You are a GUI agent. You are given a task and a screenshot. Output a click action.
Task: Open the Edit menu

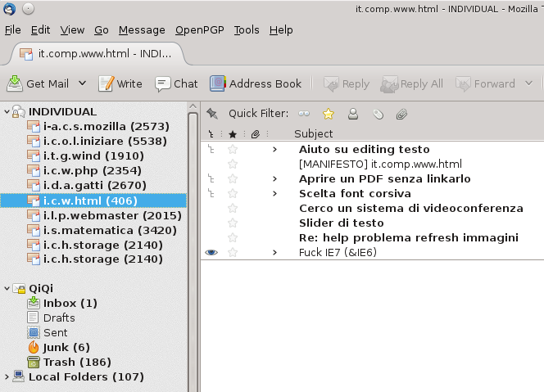coord(41,30)
